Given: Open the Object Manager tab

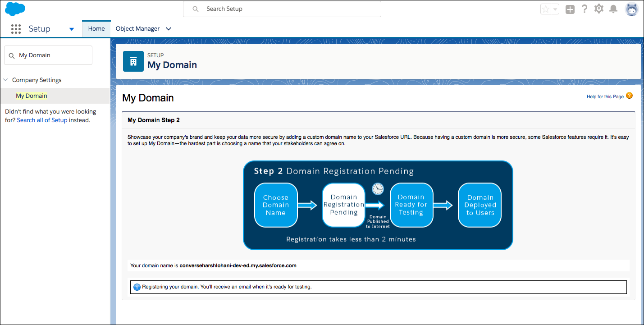Looking at the screenshot, I should tap(137, 29).
